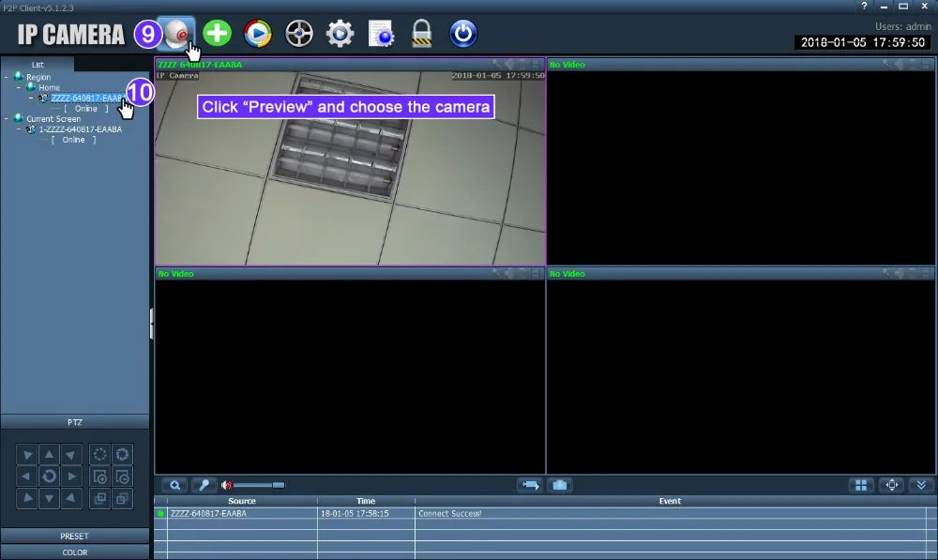Click the PTZ focus near overlapping-squares icon

[100, 498]
